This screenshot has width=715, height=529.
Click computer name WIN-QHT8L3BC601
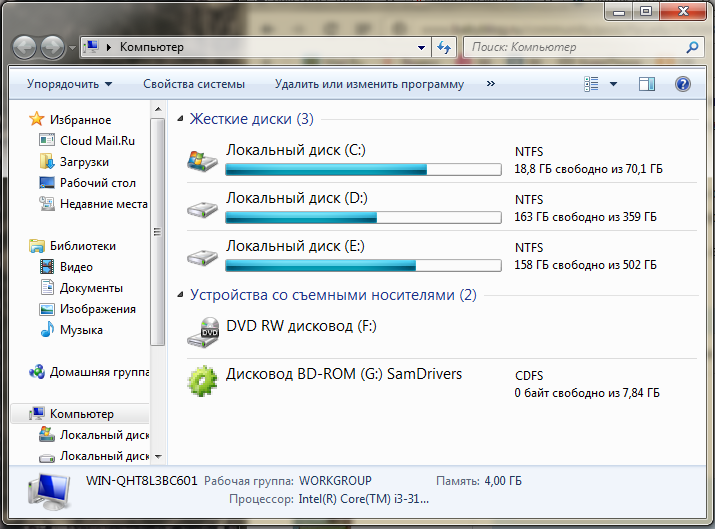141,480
